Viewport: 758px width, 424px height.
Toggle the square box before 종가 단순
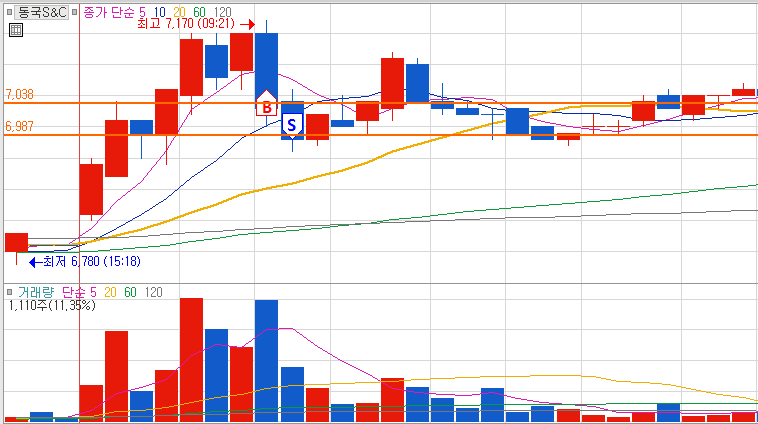tap(74, 12)
